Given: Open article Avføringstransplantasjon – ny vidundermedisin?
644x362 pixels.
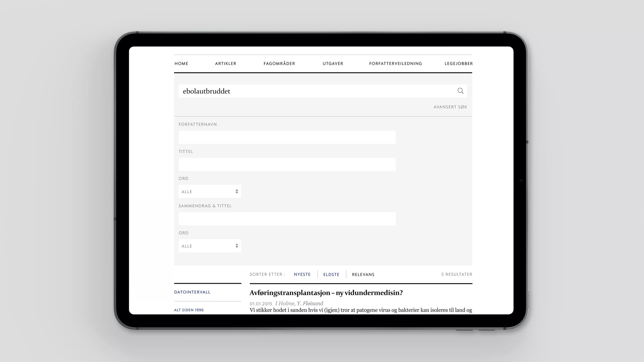Looking at the screenshot, I should pyautogui.click(x=326, y=293).
